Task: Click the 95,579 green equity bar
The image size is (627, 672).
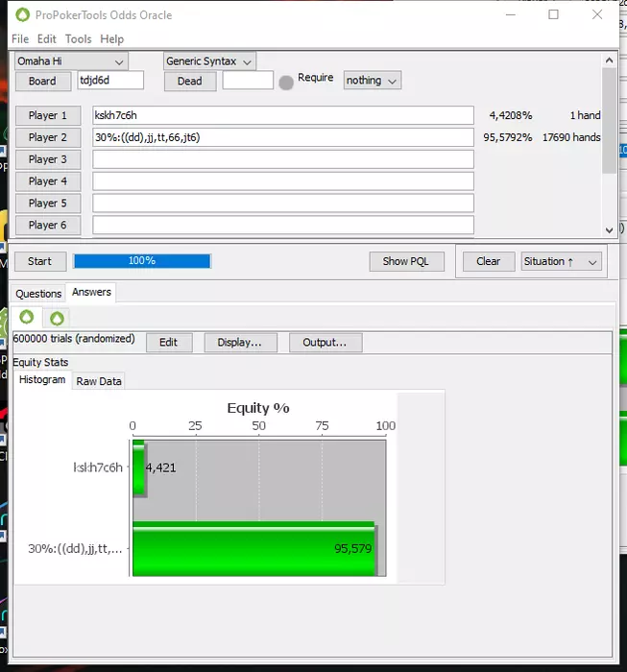Action: [253, 548]
